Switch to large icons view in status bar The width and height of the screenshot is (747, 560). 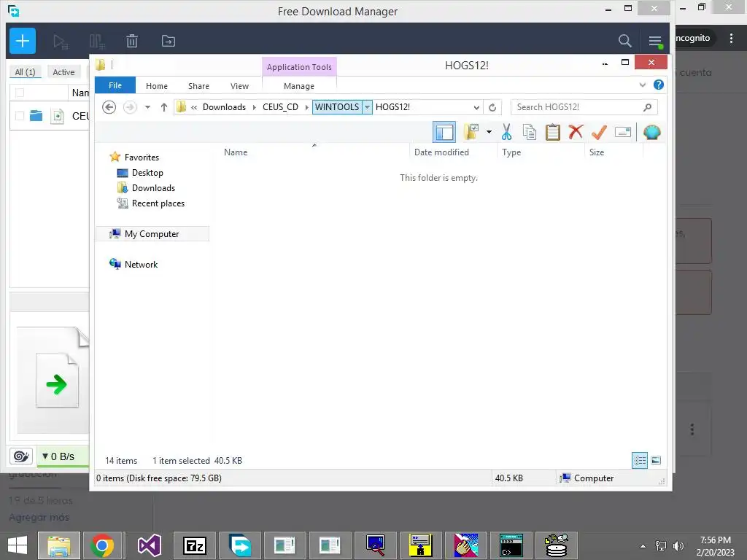[x=656, y=460]
